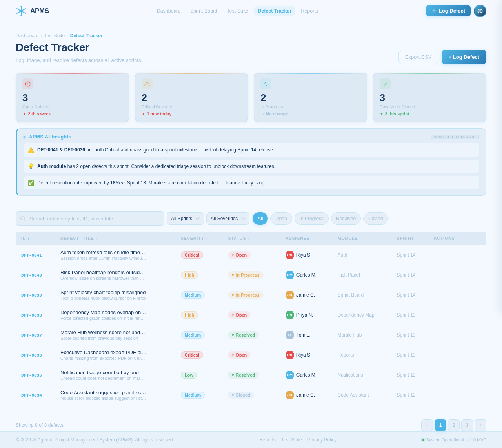The height and width of the screenshot is (448, 502).
Task: Click the Export CSV button
Action: (418, 57)
